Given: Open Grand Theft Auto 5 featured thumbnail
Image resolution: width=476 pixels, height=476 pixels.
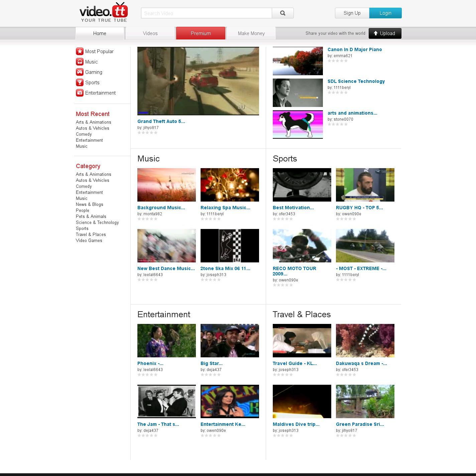Looking at the screenshot, I should [x=198, y=81].
